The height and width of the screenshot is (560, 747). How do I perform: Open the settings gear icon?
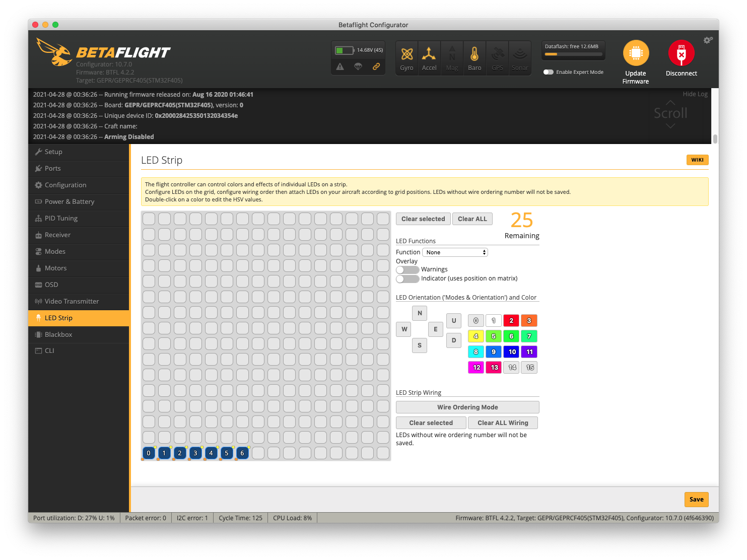[708, 40]
